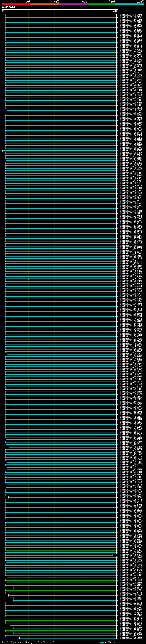146x644 pixels.
Task: Select the UniRef100_B0Z9P6 label
Action: tap(131, 20)
